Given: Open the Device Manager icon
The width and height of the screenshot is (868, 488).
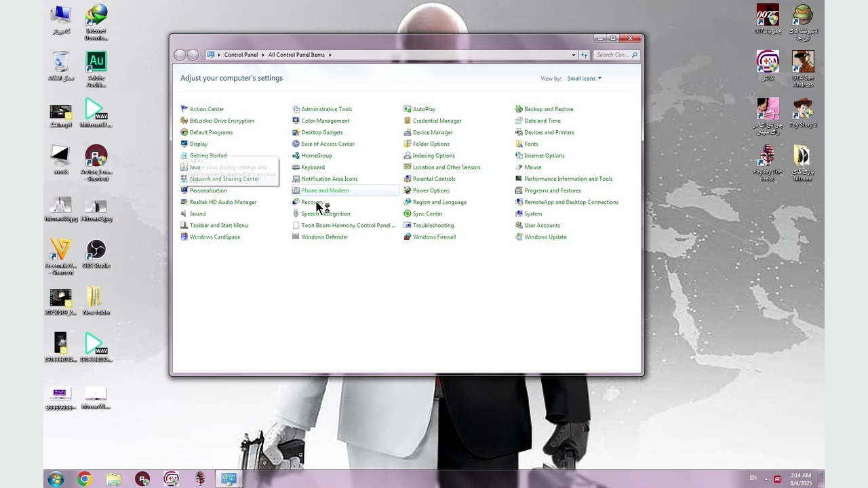Looking at the screenshot, I should (407, 132).
